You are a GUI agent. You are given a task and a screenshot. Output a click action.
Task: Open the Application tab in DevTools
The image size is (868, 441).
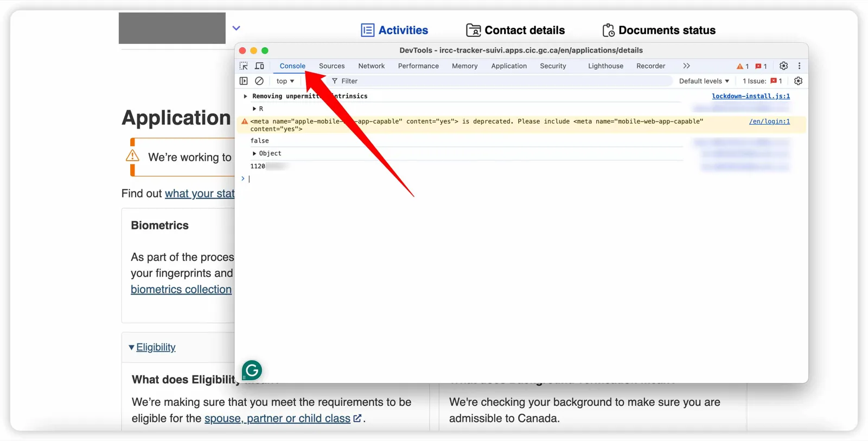tap(509, 66)
